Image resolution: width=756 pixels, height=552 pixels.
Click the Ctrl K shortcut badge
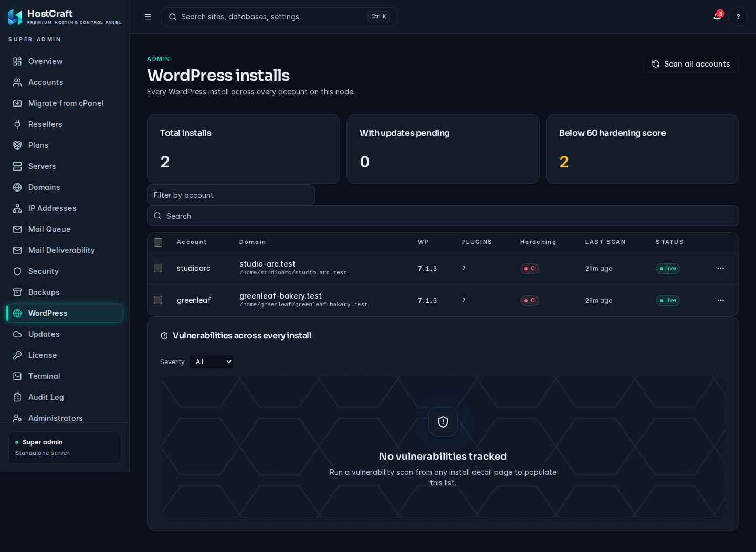(x=379, y=17)
